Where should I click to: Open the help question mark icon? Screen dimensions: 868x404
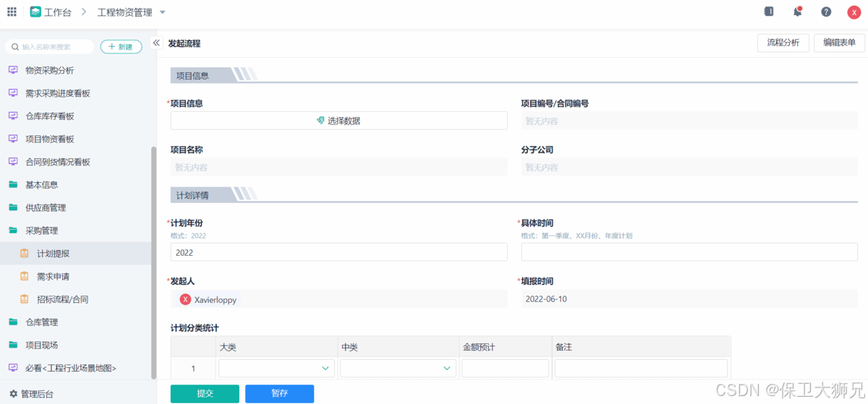point(826,12)
